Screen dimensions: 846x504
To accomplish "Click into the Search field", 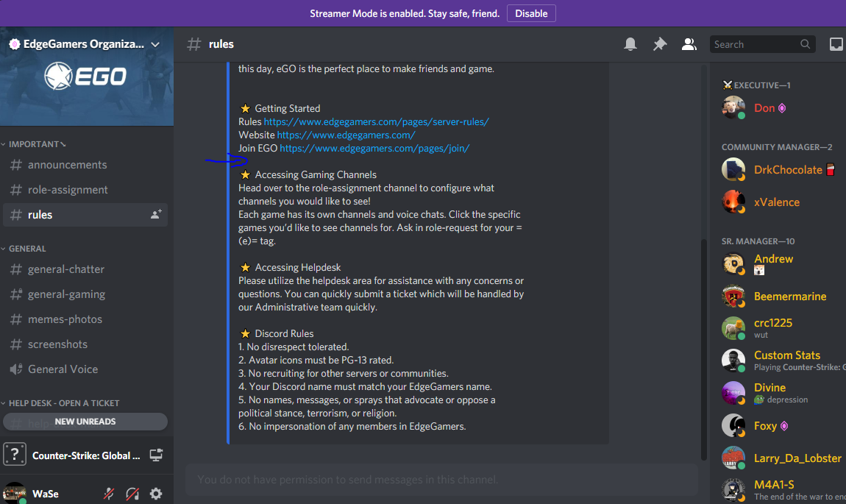I will point(762,44).
